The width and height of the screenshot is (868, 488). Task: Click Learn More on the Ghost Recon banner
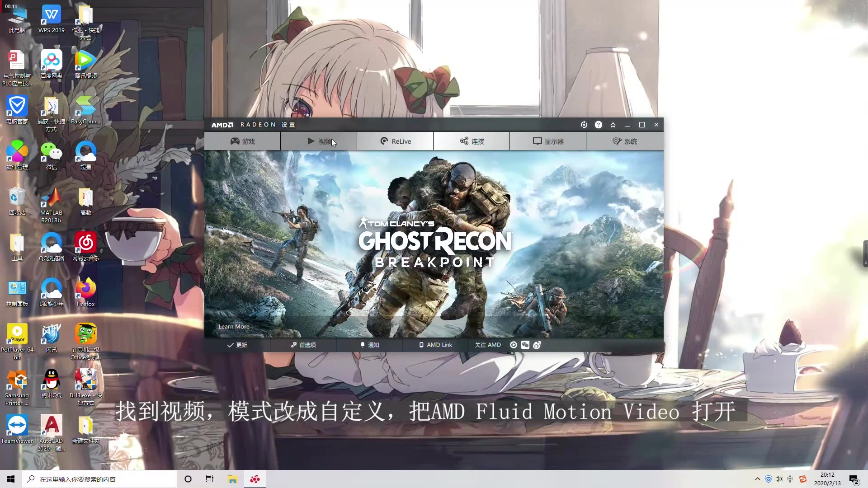tap(234, 326)
